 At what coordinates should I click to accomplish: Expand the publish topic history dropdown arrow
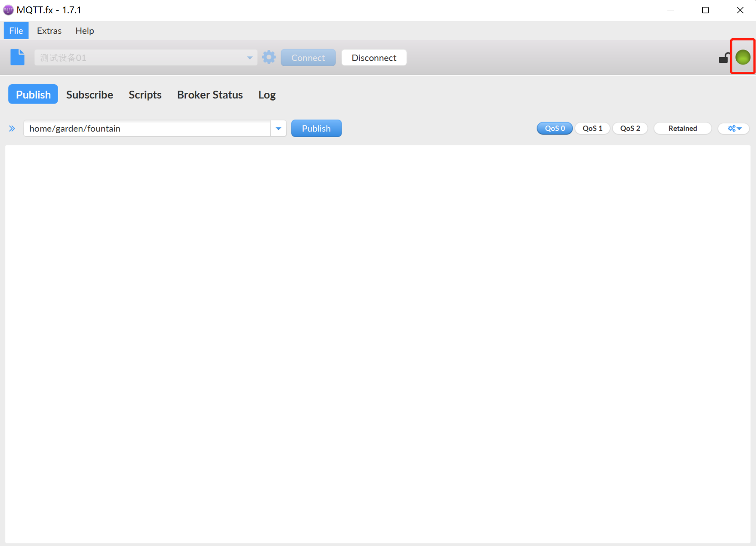pos(278,129)
